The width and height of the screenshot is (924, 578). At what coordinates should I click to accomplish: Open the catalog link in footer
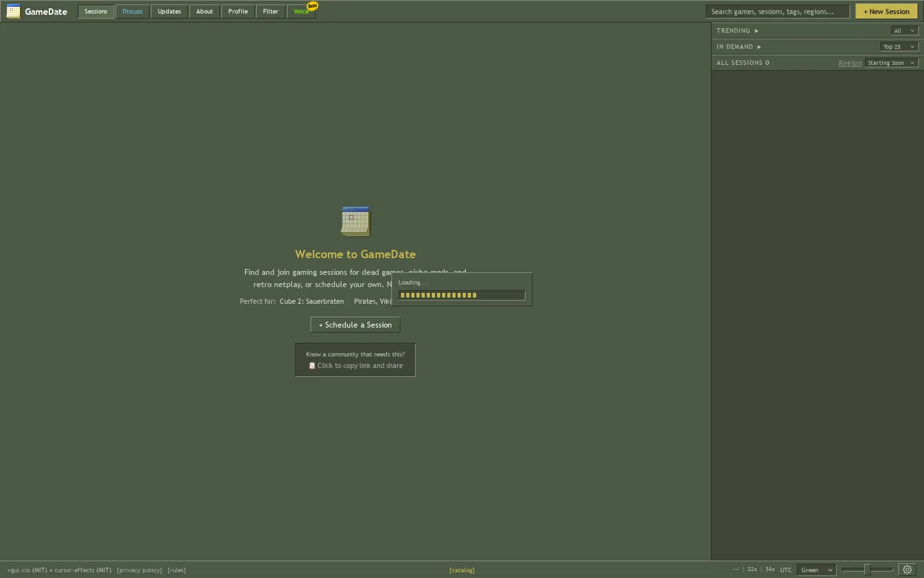pos(462,570)
